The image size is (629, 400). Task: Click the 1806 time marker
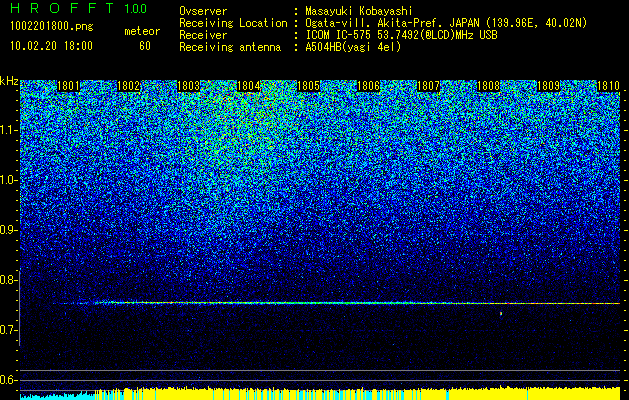coord(369,86)
